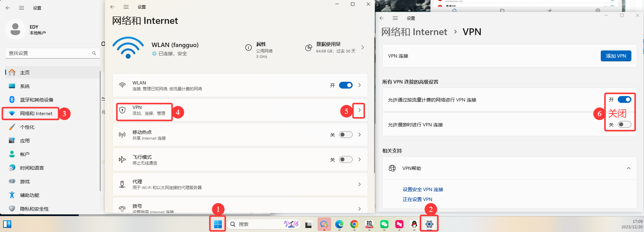Open WeChat from the taskbar
This screenshot has width=644, height=232.
(384, 224)
